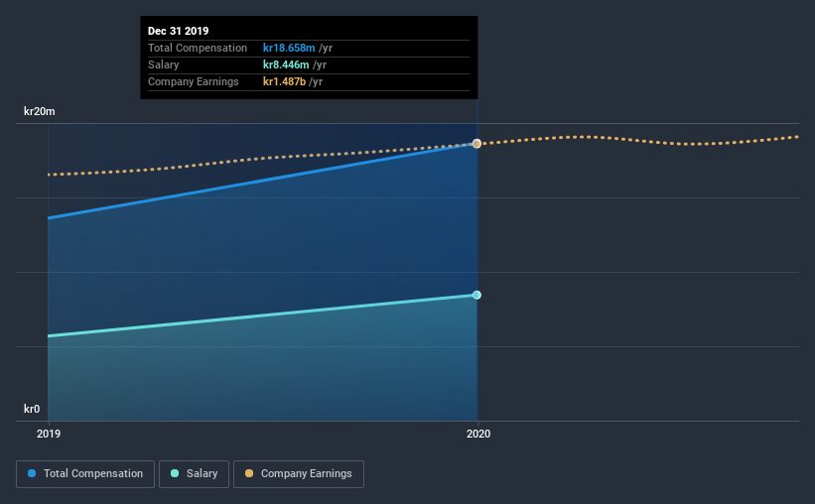Viewport: 815px width, 504px height.
Task: Click the blue Total Compensation legend dot
Action: pyautogui.click(x=32, y=473)
